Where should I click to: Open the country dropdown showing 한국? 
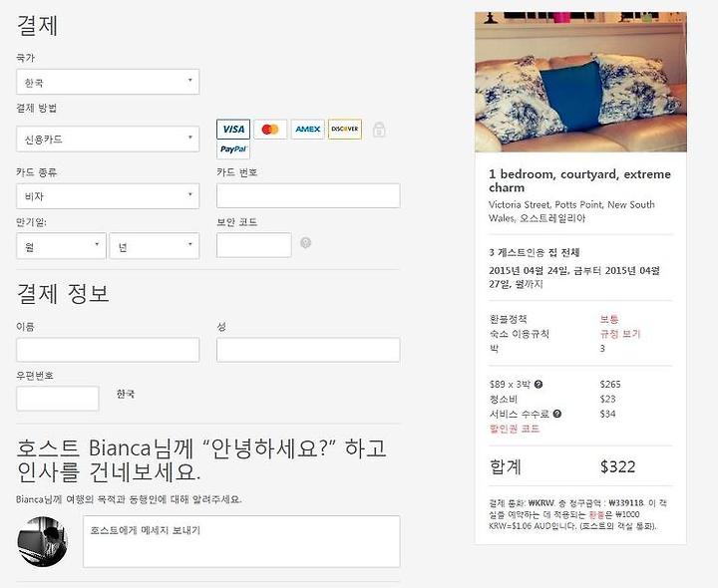coord(108,82)
